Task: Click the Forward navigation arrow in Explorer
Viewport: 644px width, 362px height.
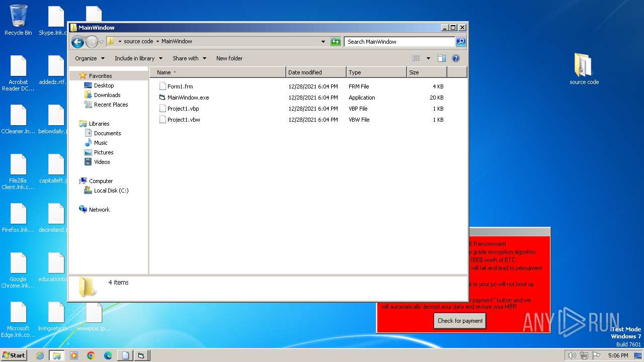Action: pyautogui.click(x=92, y=42)
